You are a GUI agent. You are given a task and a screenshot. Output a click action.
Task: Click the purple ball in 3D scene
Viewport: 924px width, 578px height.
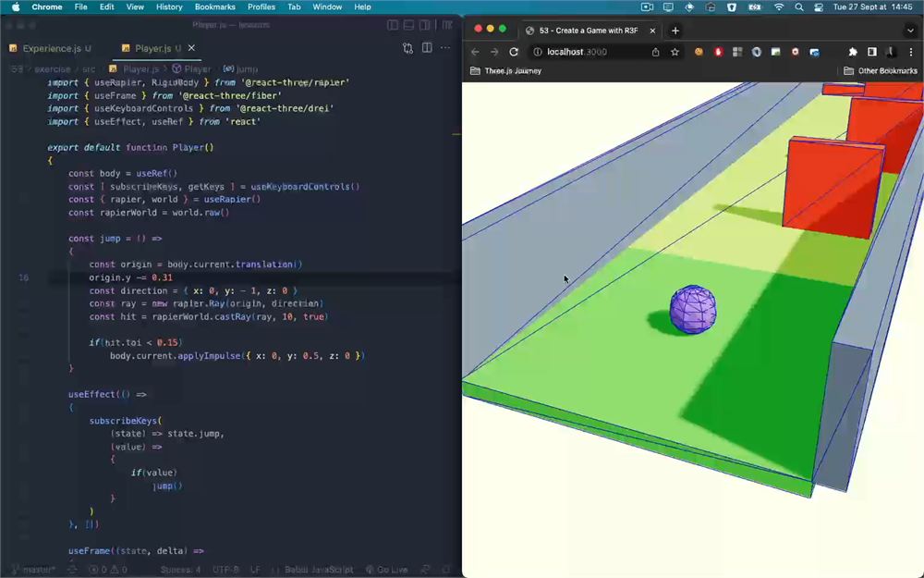point(693,309)
